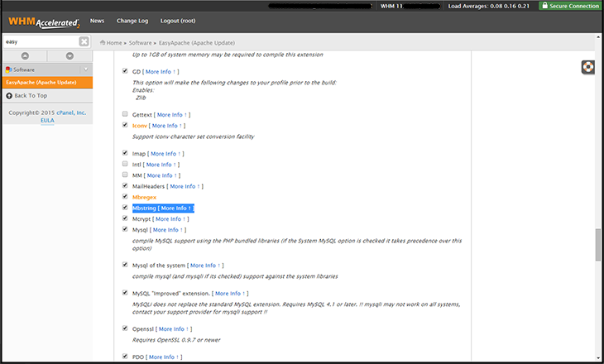Click EasyApache (Apache Update) breadcrumb text
This screenshot has width=604, height=364.
click(x=197, y=43)
